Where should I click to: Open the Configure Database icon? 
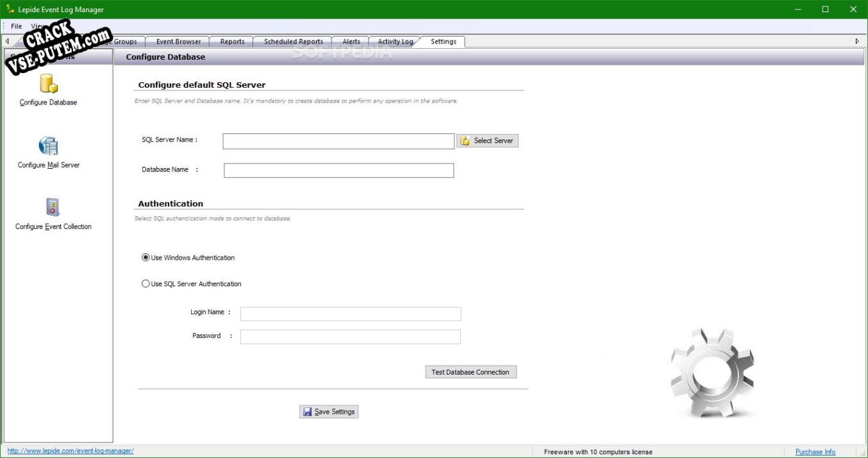[49, 84]
